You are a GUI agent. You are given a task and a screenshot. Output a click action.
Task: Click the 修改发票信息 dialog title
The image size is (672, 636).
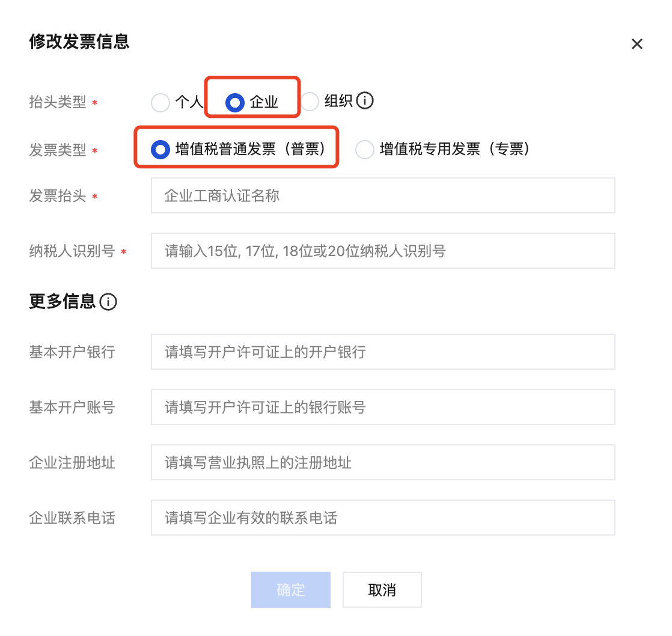(79, 42)
